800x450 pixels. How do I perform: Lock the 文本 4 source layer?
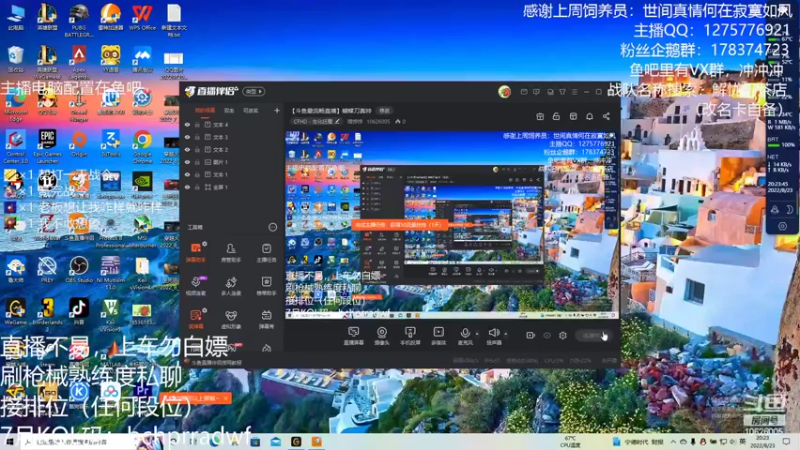[x=197, y=124]
